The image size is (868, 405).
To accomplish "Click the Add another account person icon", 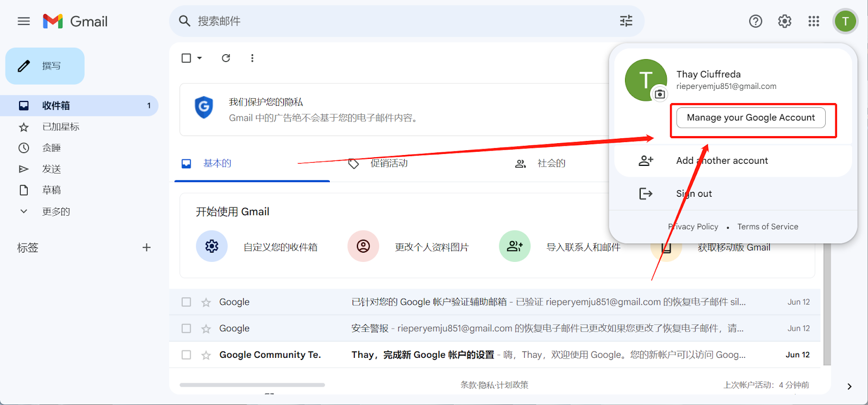I will 646,160.
